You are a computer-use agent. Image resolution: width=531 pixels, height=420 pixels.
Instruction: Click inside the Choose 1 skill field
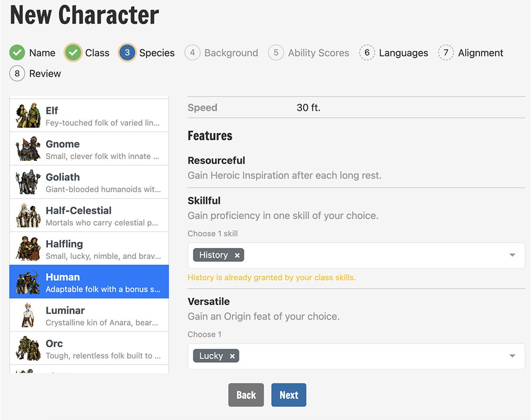tap(356, 255)
